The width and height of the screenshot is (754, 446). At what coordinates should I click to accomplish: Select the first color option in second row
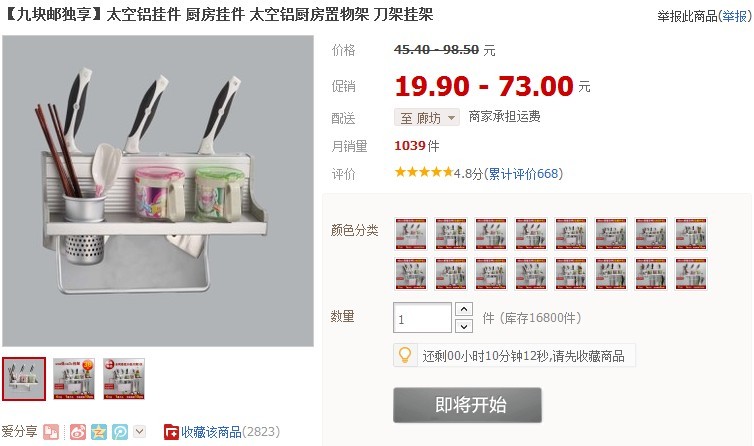tap(411, 274)
